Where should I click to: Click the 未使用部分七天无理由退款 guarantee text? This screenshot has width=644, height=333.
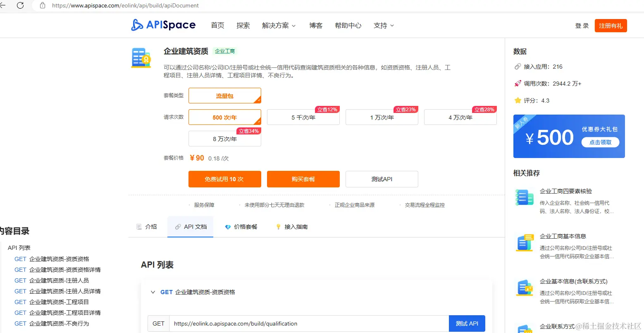click(x=274, y=205)
